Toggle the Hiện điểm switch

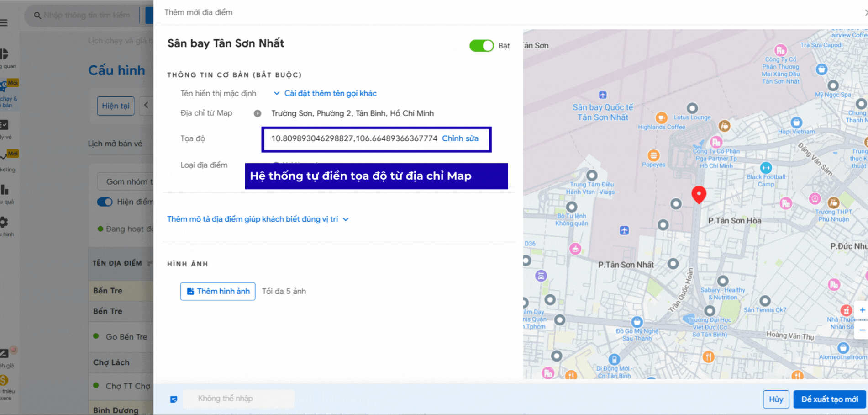(105, 202)
